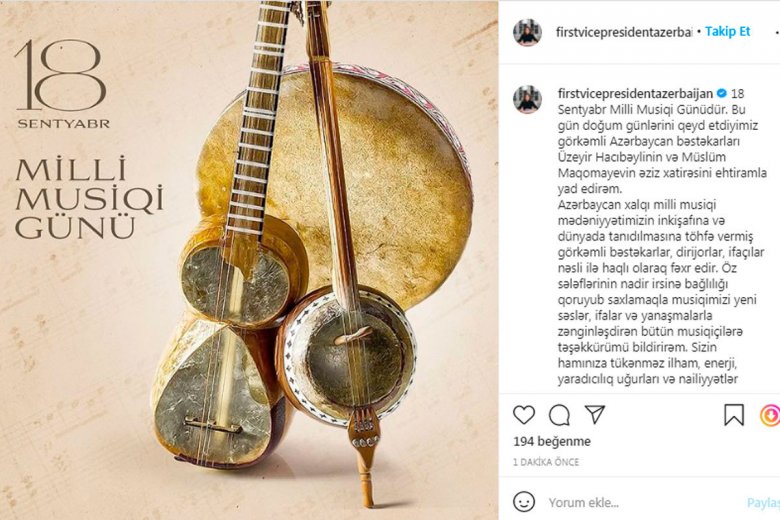Open comments via speech bubble icon
780x520 pixels.
pyautogui.click(x=559, y=415)
